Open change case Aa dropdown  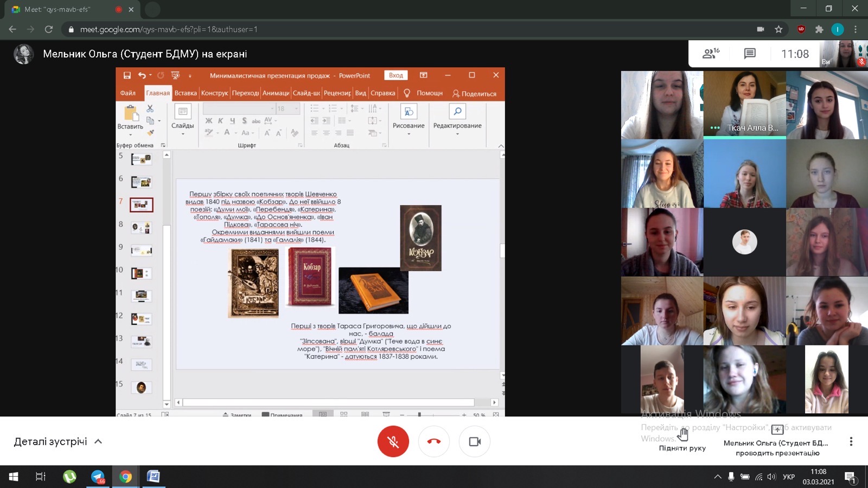[247, 133]
